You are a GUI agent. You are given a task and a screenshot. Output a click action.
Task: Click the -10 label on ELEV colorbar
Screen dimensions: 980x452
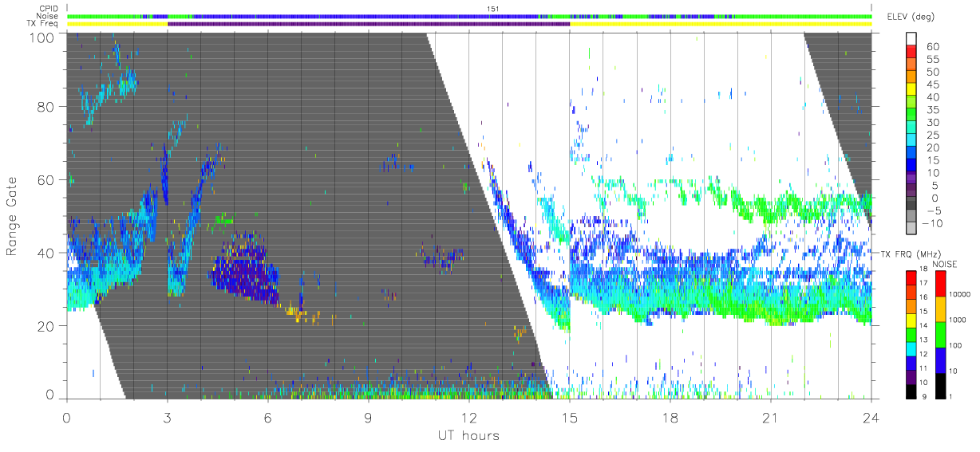pos(934,223)
